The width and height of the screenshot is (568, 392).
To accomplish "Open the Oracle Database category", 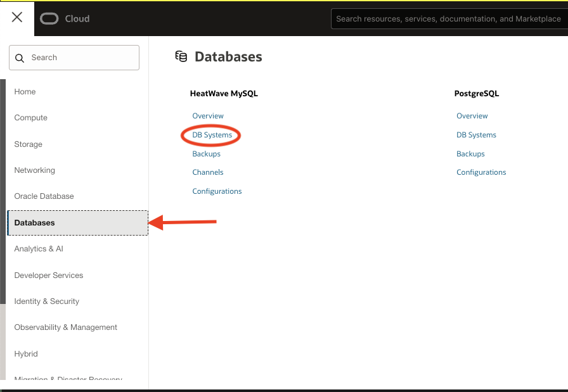I will 44,196.
